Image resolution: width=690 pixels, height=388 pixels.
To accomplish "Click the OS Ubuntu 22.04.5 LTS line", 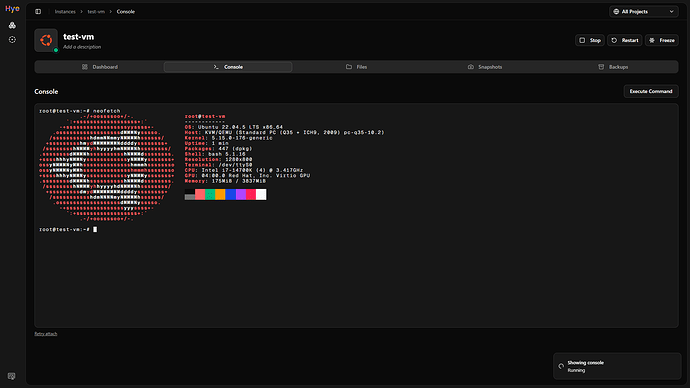I will [x=234, y=127].
